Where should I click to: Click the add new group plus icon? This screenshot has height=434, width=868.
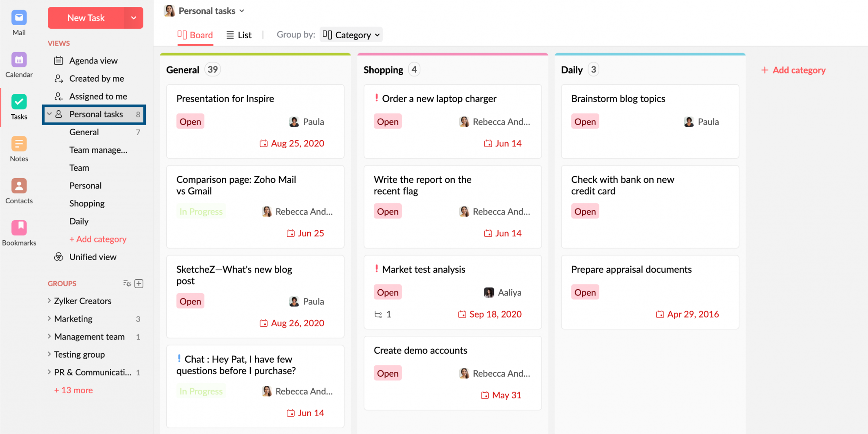pos(139,283)
